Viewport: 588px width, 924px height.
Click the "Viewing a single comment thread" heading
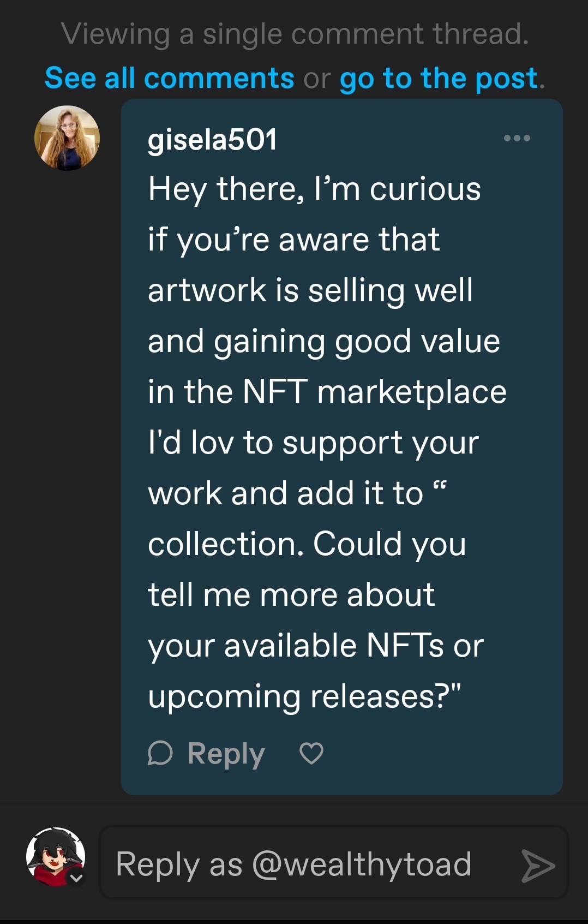pos(295,34)
